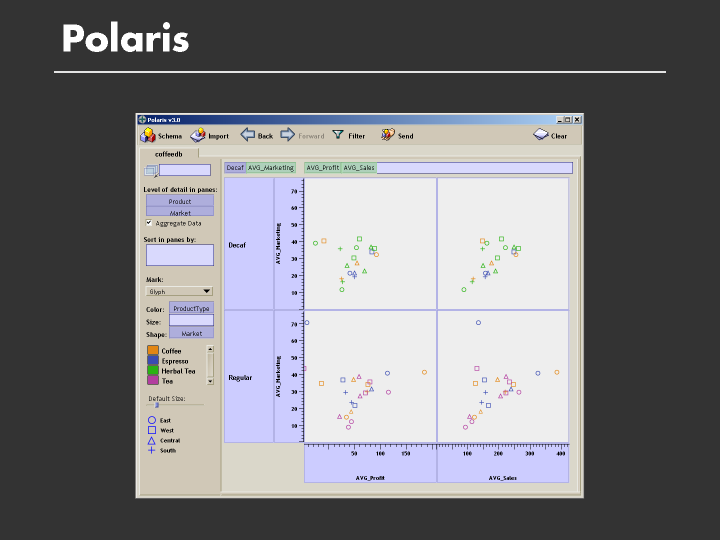Click the empty Size field box

pos(191,321)
